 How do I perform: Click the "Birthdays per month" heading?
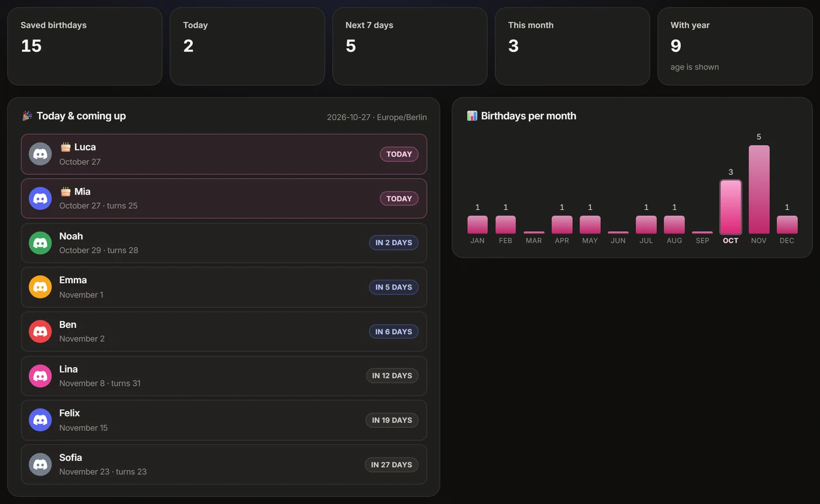click(x=528, y=116)
